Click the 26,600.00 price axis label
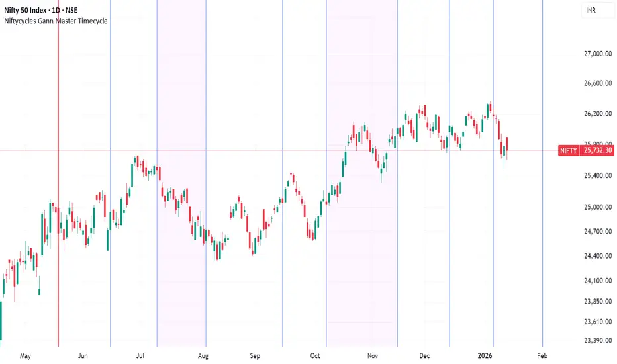 598,83
